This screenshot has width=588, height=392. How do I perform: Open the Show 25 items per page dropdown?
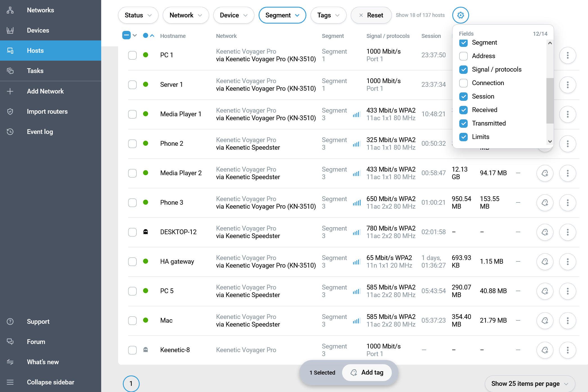click(530, 384)
